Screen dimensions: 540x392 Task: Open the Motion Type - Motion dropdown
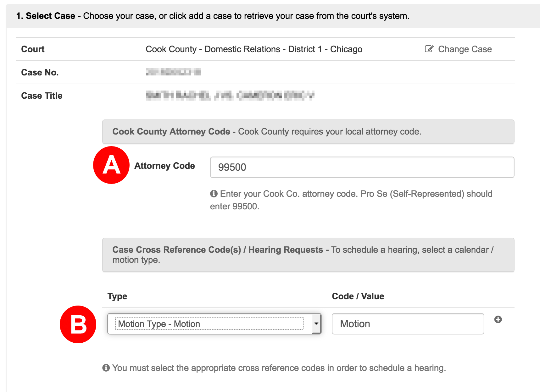pos(214,324)
